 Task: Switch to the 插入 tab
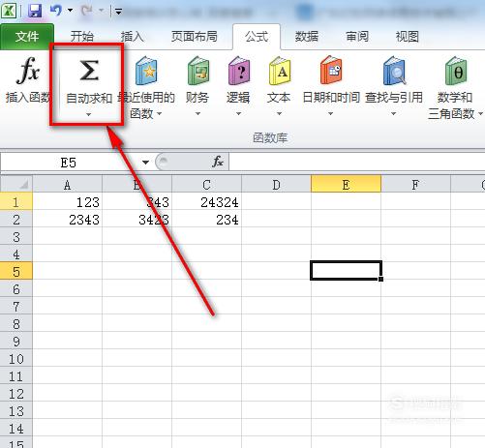click(x=132, y=37)
